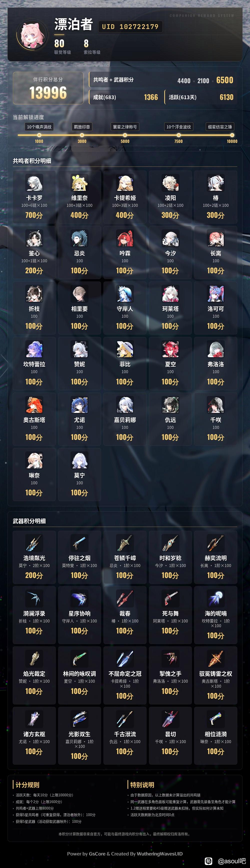Select the 10个浮金波纹 reward label
Screen dimensions: 250x868
pyautogui.click(x=178, y=127)
